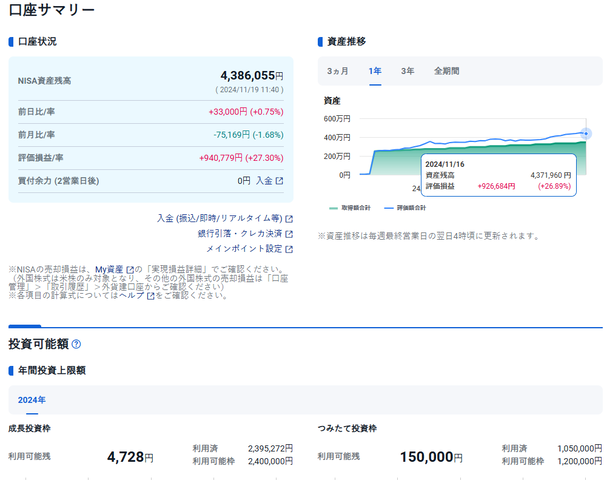Viewport: 604px width, 480px height.
Task: Select the 3年 chart tab
Action: (x=408, y=71)
